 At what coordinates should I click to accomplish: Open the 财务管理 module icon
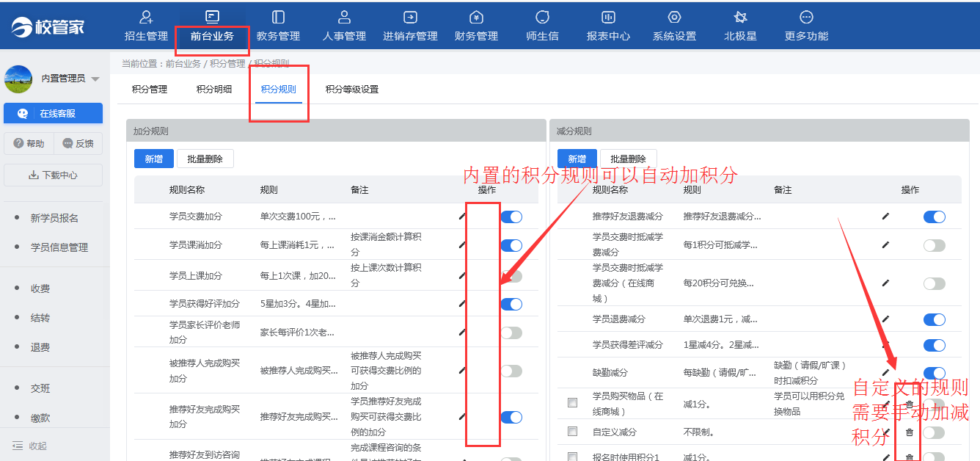pyautogui.click(x=476, y=17)
